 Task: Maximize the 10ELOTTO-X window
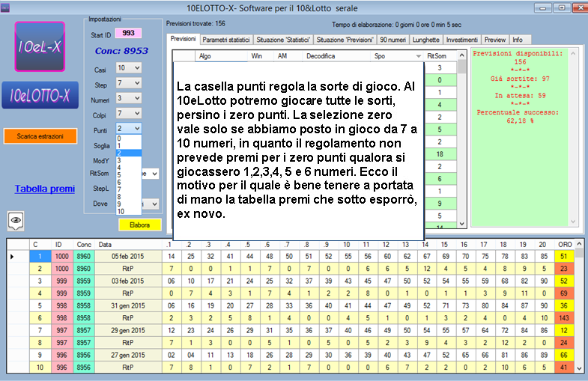click(x=562, y=7)
